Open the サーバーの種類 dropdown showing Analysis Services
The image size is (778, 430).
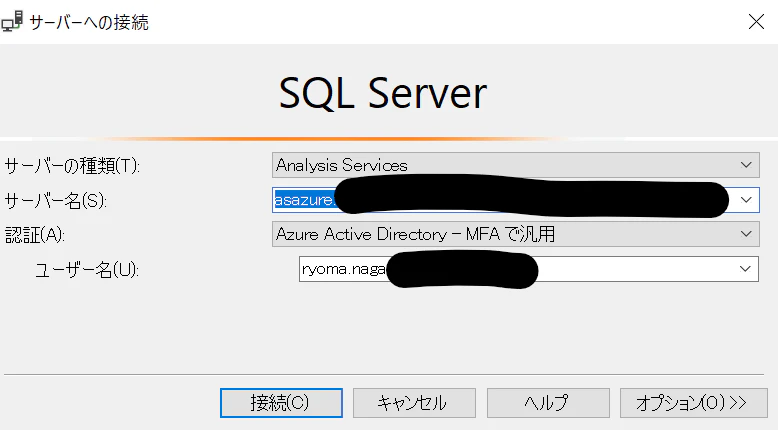[x=516, y=165]
